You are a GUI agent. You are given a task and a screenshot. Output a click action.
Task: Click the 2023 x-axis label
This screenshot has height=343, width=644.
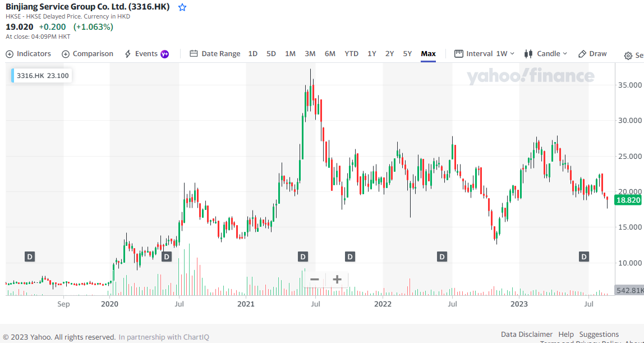pyautogui.click(x=519, y=304)
